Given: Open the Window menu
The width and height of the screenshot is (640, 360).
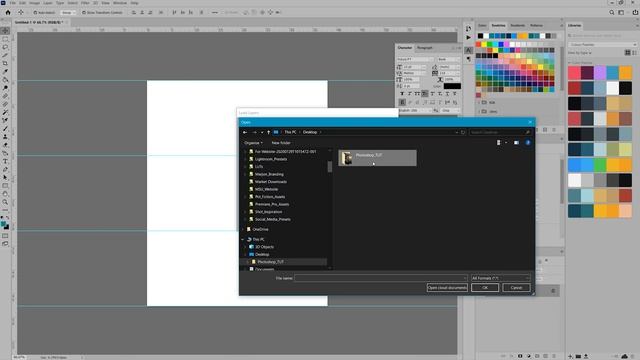Looking at the screenshot, I should [120, 3].
